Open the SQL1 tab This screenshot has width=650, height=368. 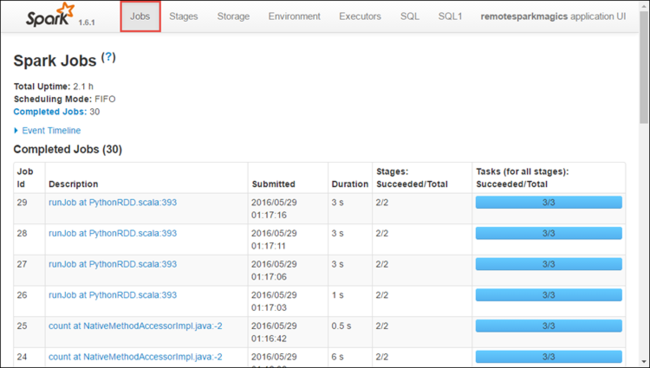[450, 17]
